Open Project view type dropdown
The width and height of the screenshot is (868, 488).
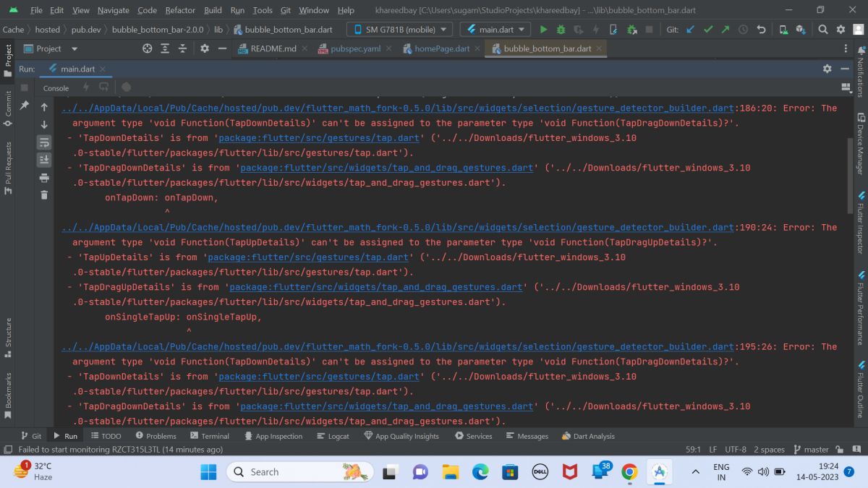(x=50, y=48)
